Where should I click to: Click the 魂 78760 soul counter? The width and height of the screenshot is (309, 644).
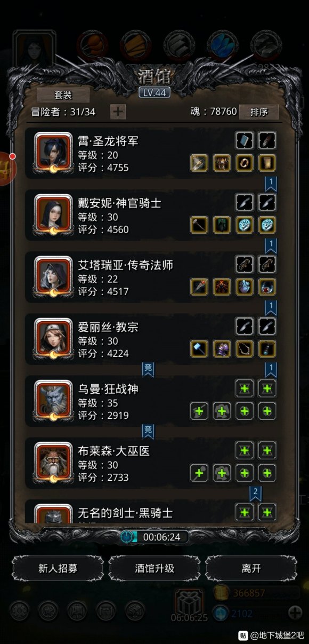[x=214, y=112]
